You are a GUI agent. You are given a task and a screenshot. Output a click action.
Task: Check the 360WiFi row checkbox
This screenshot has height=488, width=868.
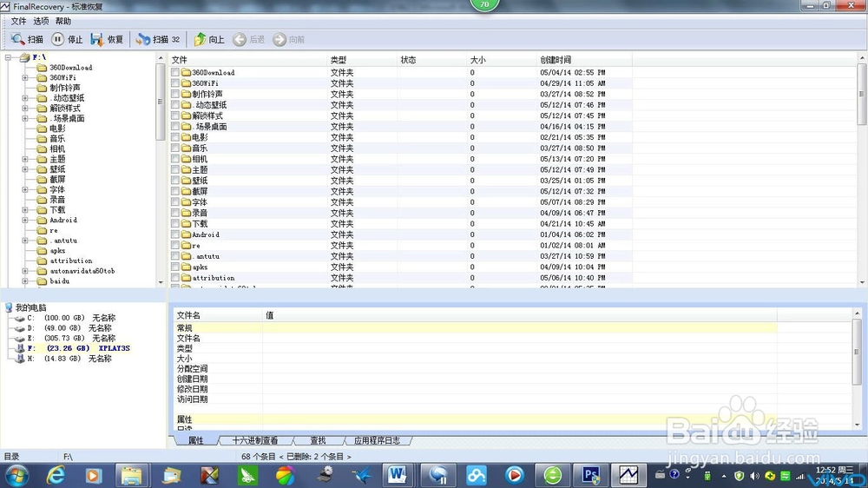175,83
